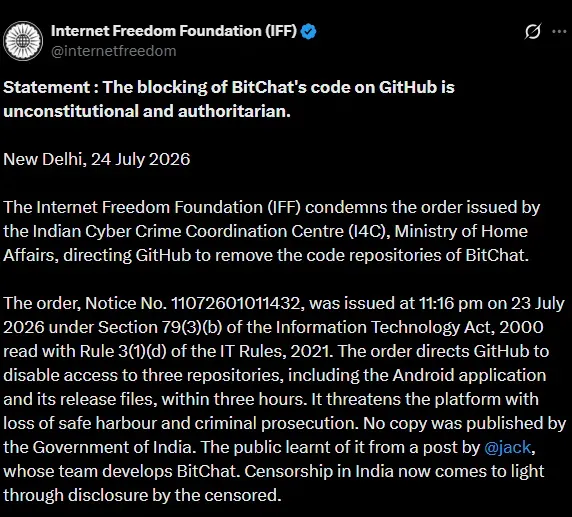Open Grok explain-this-post icon
Viewport: 572px width, 517px height.
(533, 31)
